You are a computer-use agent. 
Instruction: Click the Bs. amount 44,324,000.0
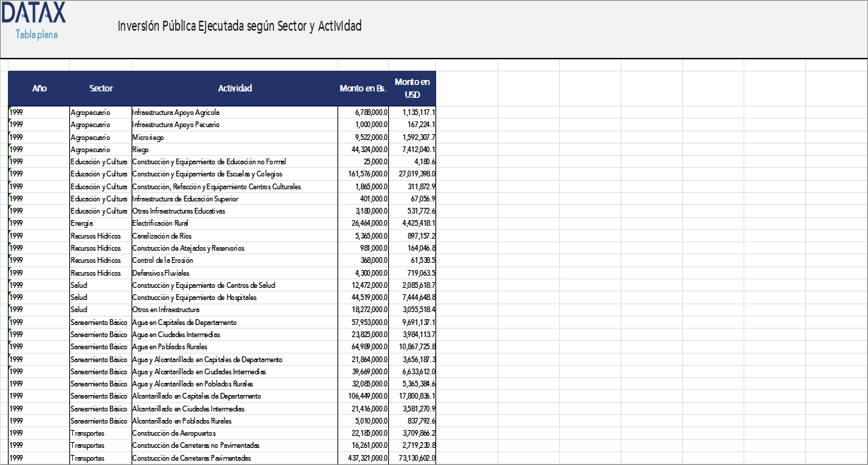click(363, 149)
